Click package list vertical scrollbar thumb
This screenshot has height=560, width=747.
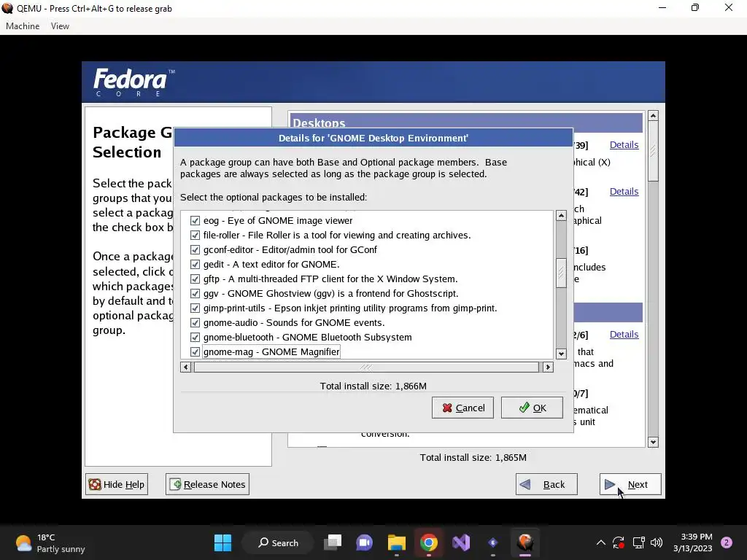pyautogui.click(x=561, y=273)
